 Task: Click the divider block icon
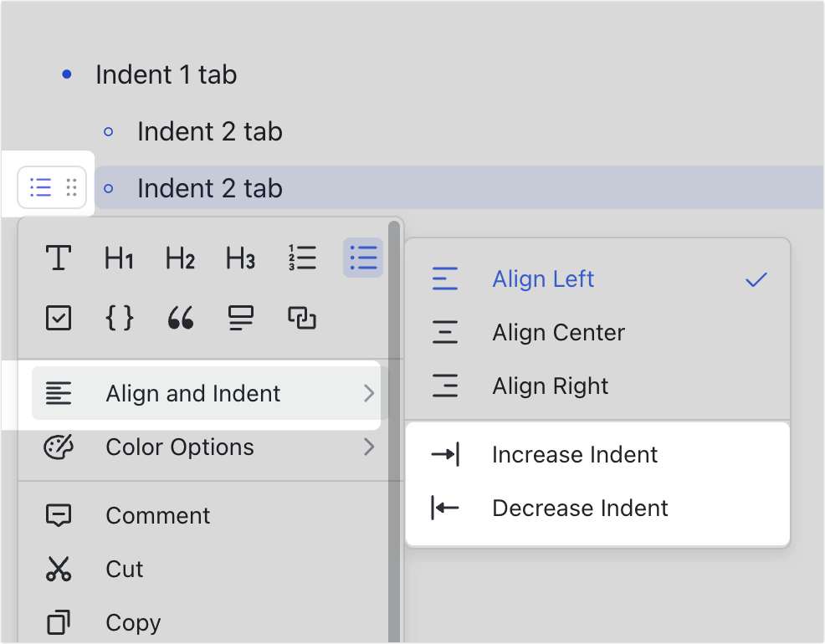pyautogui.click(x=240, y=318)
